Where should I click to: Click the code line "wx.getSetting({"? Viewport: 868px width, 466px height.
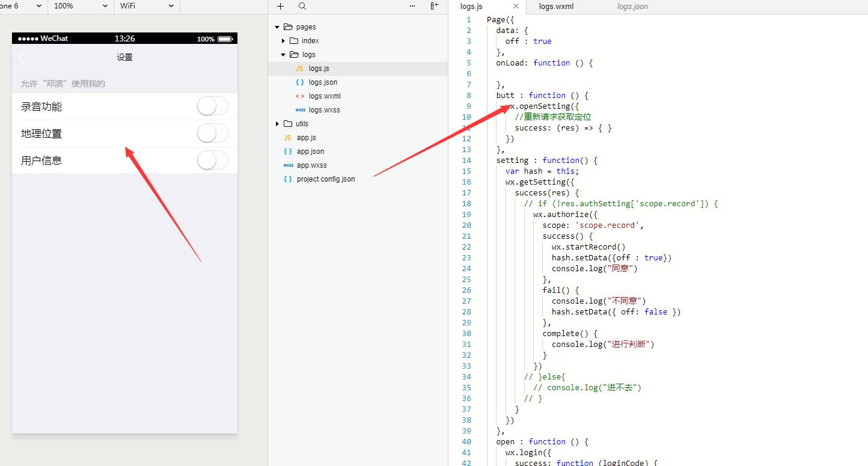pyautogui.click(x=540, y=182)
